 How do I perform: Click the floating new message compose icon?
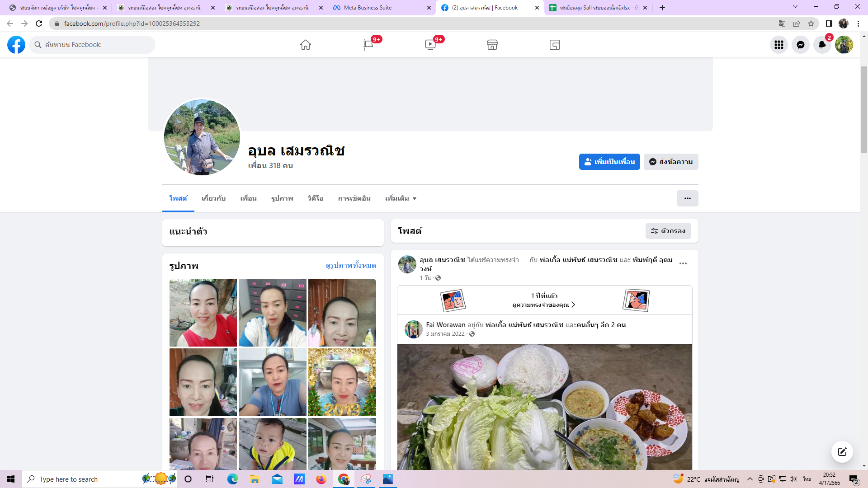(842, 452)
